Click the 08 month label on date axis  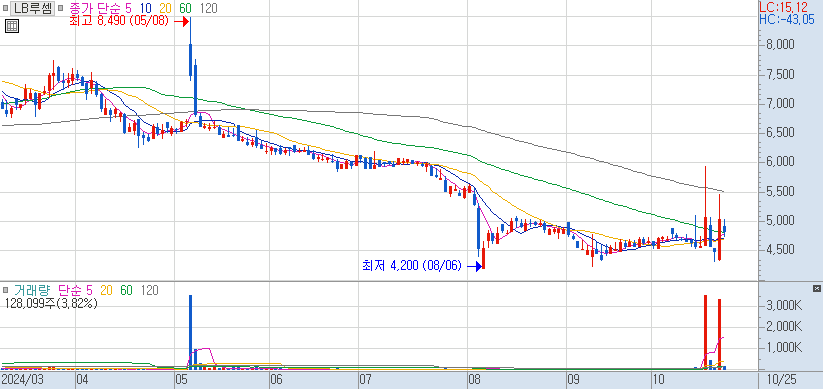(474, 379)
